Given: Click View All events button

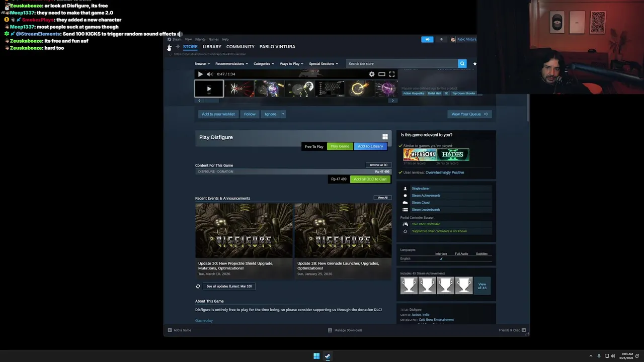Looking at the screenshot, I should (x=383, y=198).
